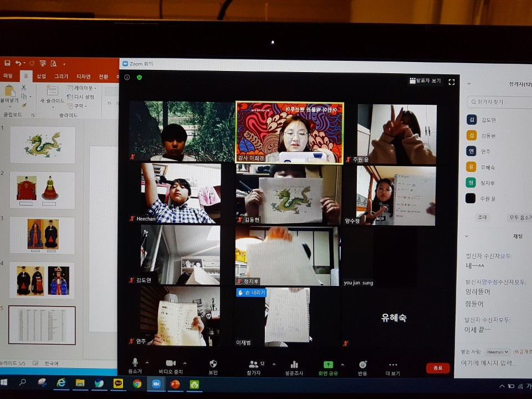Change chat recipient from Heechan dropdown

(498, 352)
